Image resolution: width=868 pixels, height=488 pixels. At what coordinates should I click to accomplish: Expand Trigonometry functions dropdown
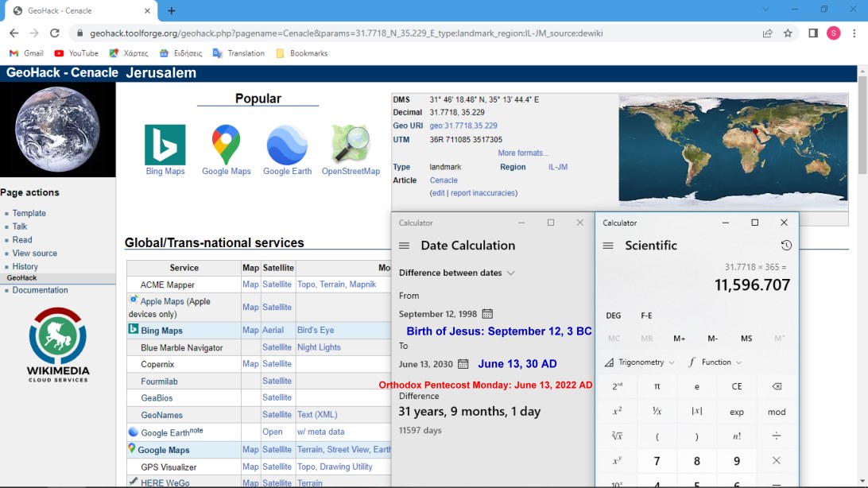point(639,362)
